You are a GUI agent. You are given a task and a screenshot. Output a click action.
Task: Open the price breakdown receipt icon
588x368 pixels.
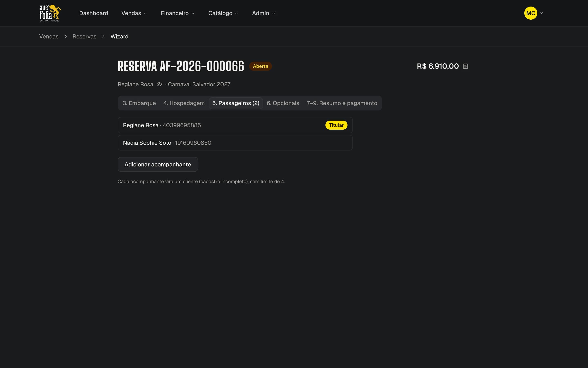pyautogui.click(x=465, y=66)
